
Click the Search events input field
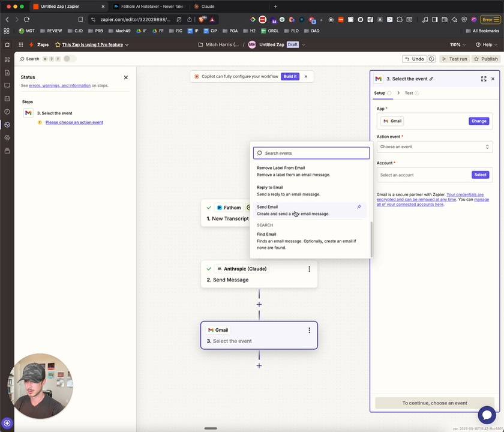pyautogui.click(x=311, y=153)
